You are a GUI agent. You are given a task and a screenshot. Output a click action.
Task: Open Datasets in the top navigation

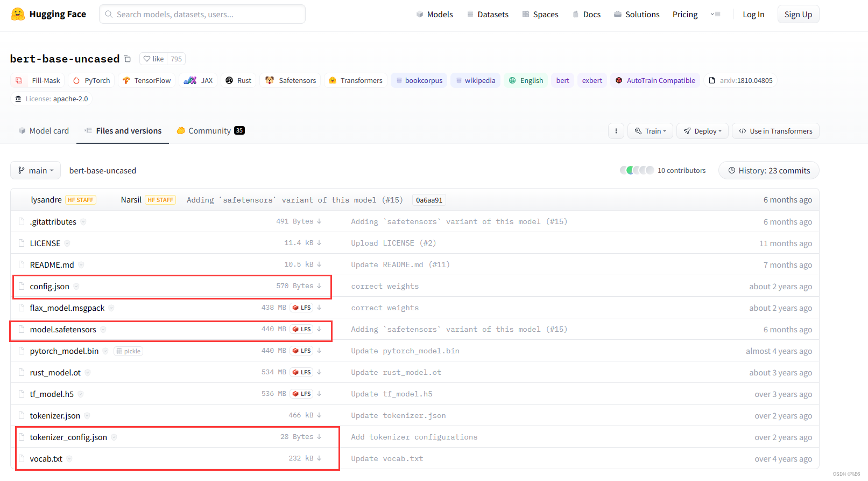coord(488,15)
